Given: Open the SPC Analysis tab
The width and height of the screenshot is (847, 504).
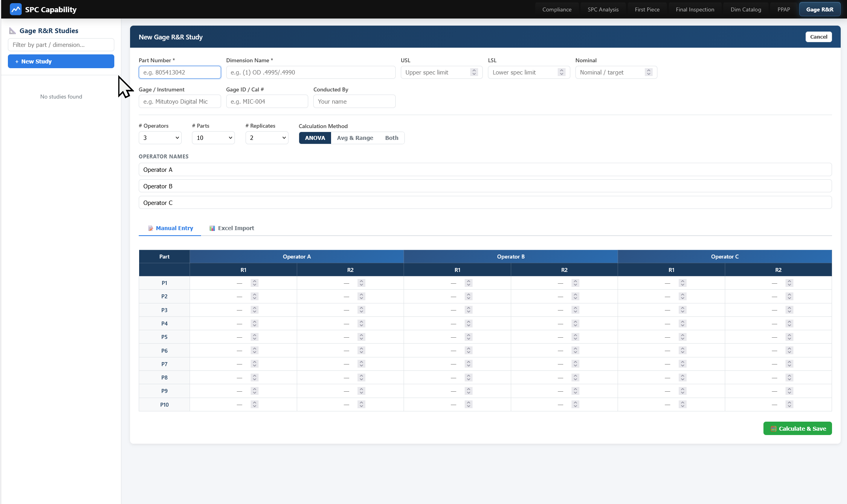Looking at the screenshot, I should 603,9.
